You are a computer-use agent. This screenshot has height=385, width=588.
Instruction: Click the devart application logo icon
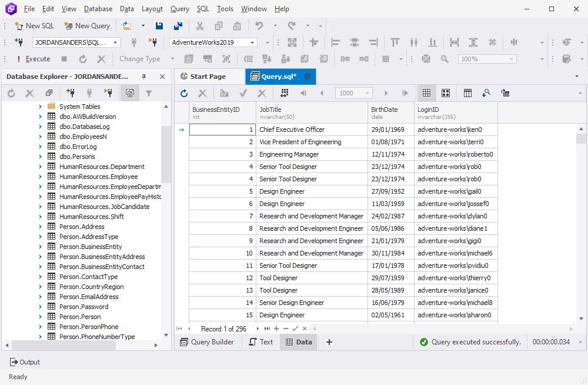11,9
